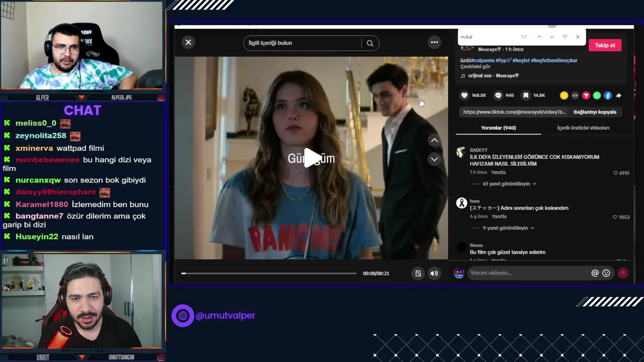
Task: Mute the video volume speaker icon
Action: pos(434,274)
